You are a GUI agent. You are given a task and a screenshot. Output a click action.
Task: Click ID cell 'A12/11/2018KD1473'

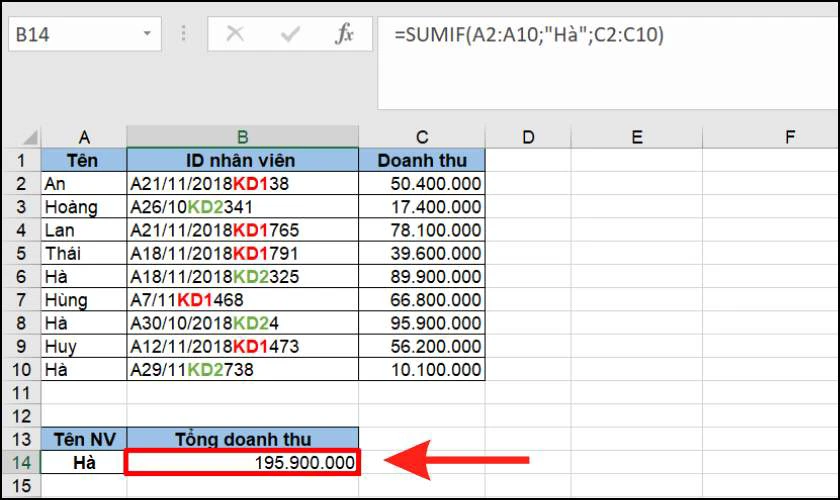click(x=243, y=346)
